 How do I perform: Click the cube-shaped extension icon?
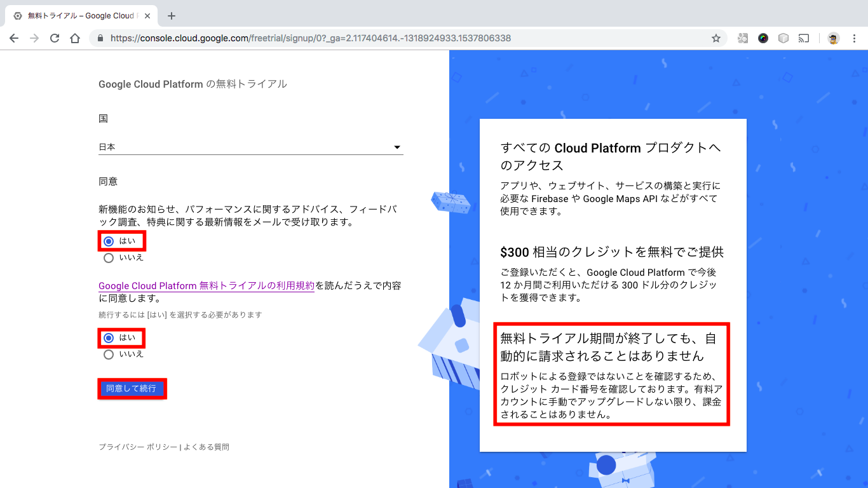[783, 38]
